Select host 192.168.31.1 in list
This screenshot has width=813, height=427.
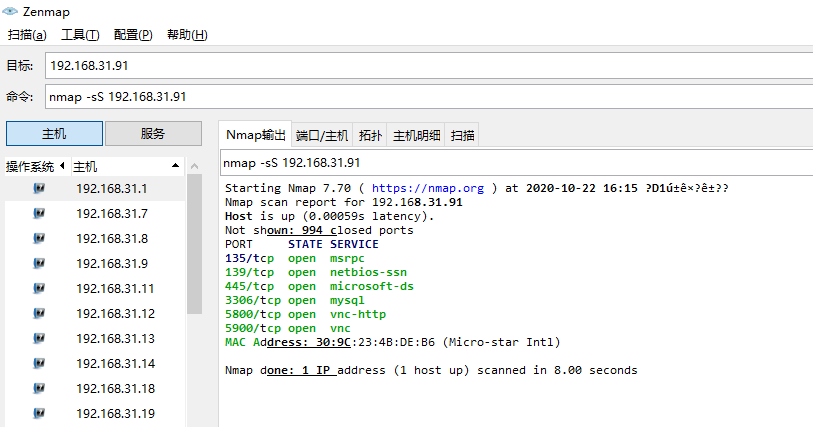(111, 188)
